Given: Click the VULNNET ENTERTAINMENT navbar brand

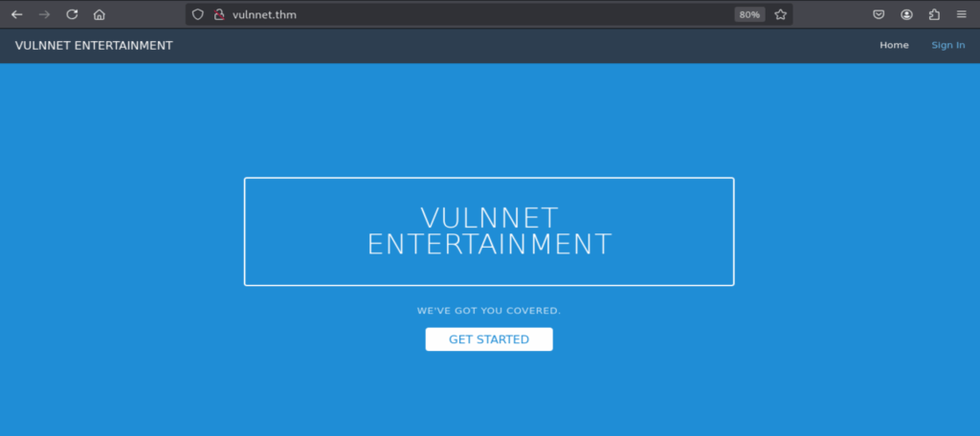Looking at the screenshot, I should (94, 46).
